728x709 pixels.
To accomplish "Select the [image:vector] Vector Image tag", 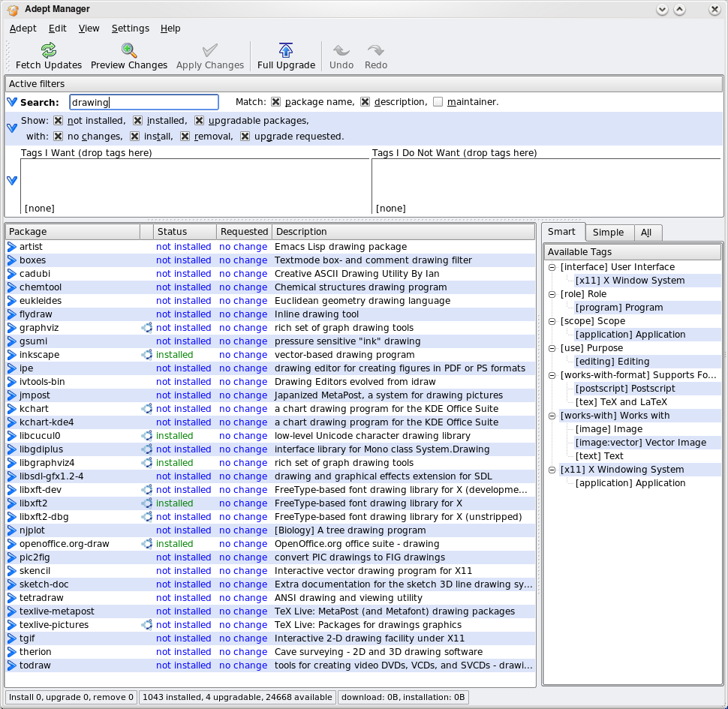I will click(x=640, y=443).
